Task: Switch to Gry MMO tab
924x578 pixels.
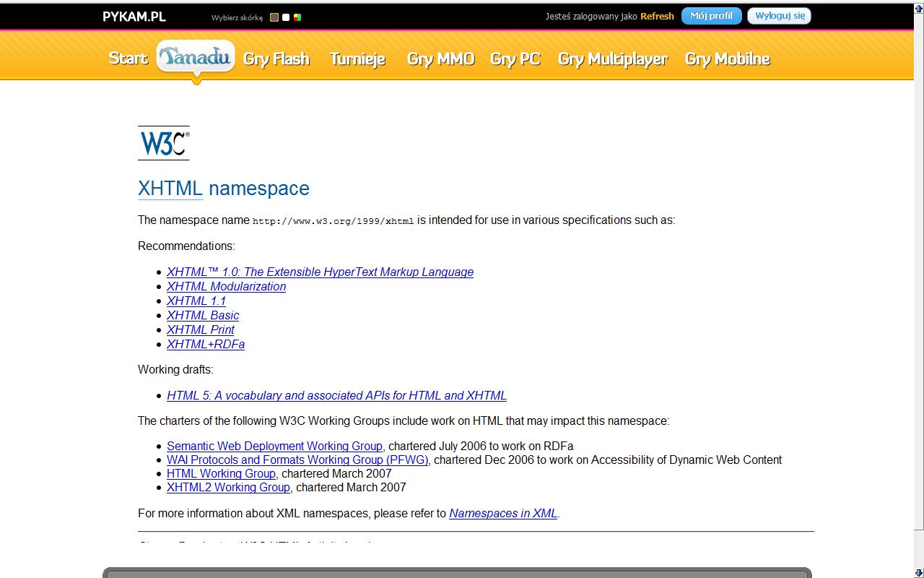Action: pos(440,59)
